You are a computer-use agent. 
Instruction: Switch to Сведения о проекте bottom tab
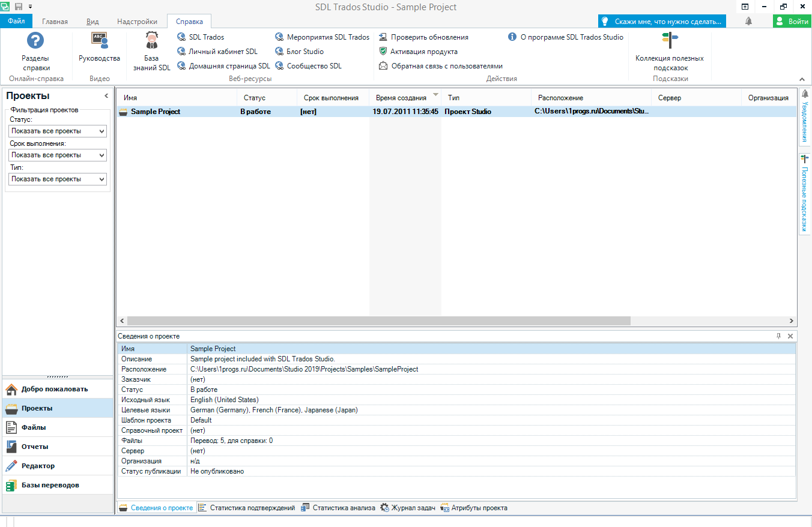coord(156,508)
